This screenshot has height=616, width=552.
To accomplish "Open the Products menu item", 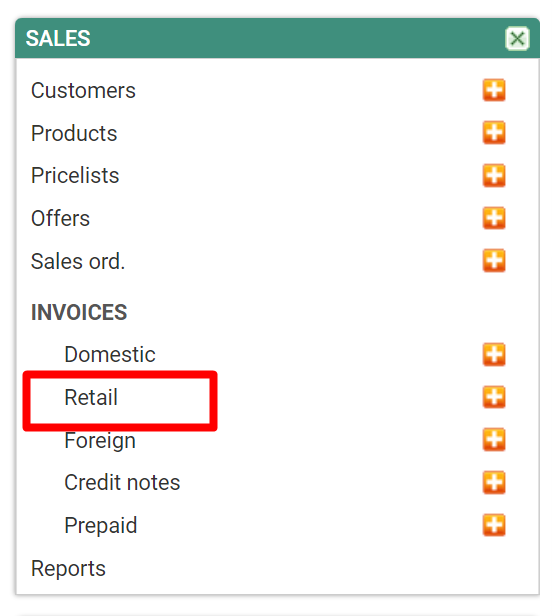I will point(74,133).
